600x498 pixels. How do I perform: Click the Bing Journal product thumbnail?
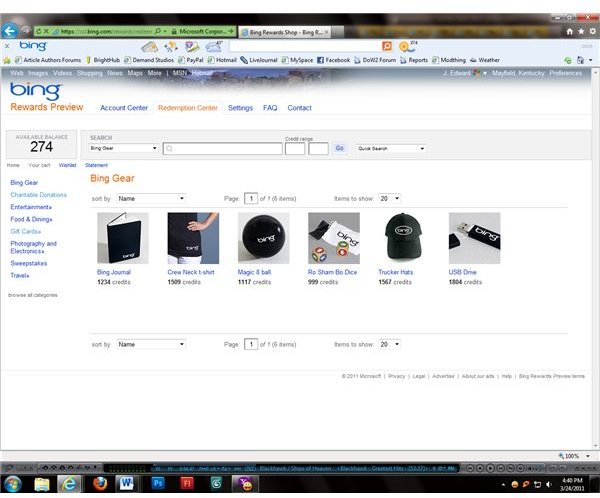click(123, 238)
